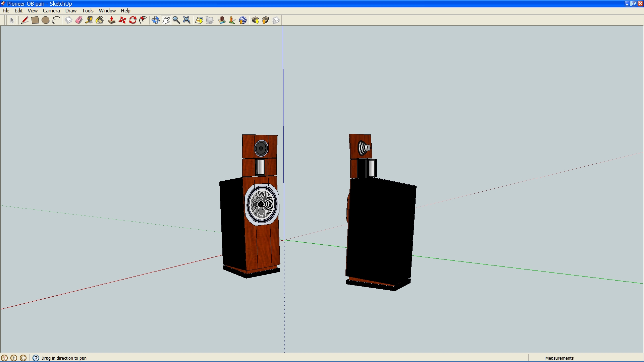Select the pink Eraser tool
Viewport: 644px width, 362px height.
pyautogui.click(x=79, y=20)
